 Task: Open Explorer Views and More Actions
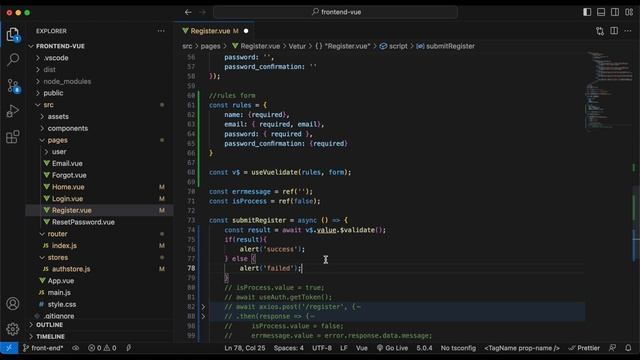[161, 31]
